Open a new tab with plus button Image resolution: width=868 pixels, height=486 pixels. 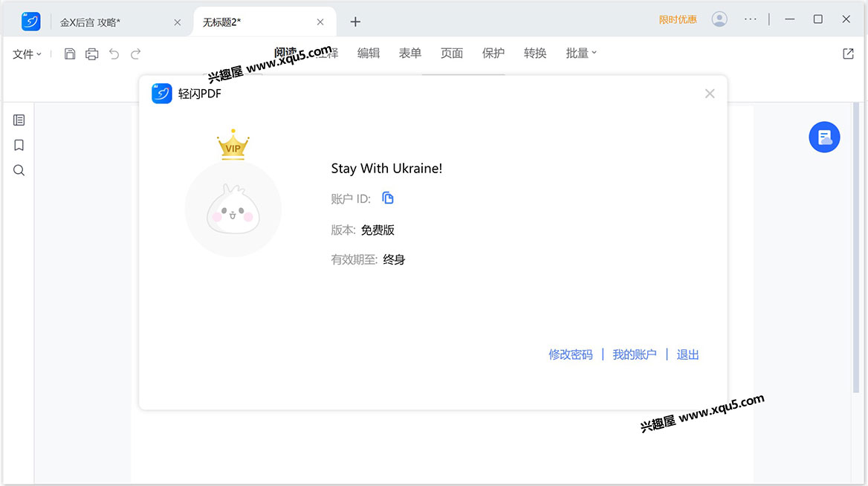[355, 22]
